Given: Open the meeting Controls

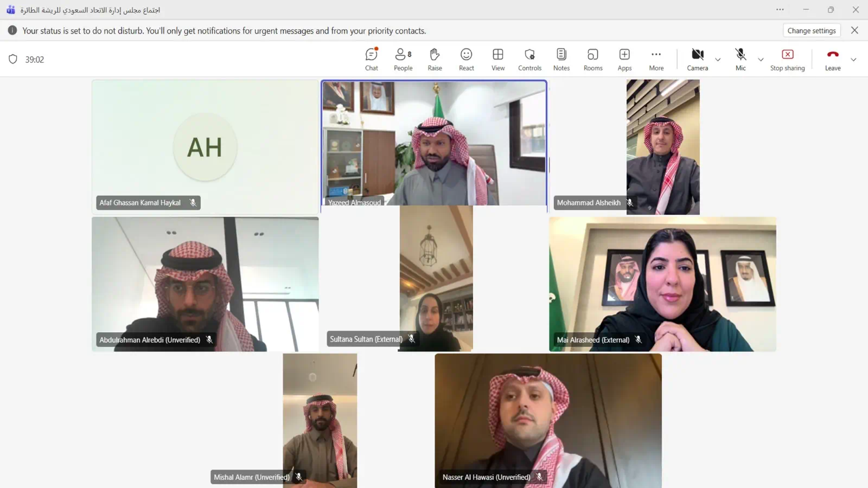Looking at the screenshot, I should 529,59.
